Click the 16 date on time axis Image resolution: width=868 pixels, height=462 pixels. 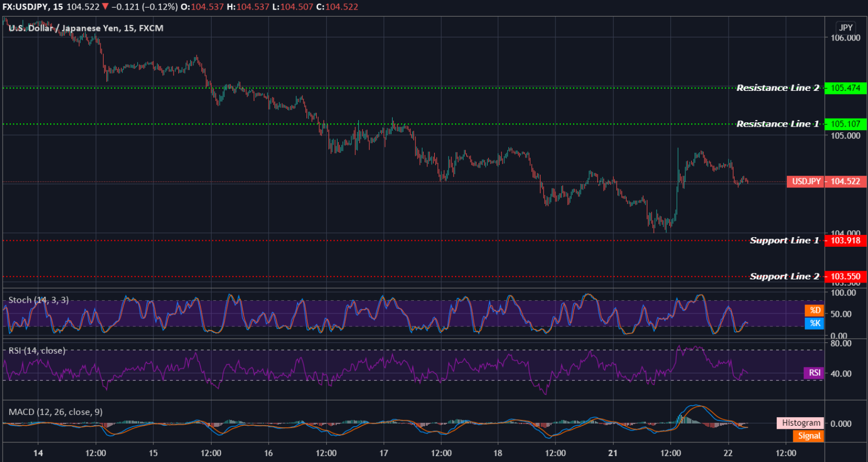[269, 453]
